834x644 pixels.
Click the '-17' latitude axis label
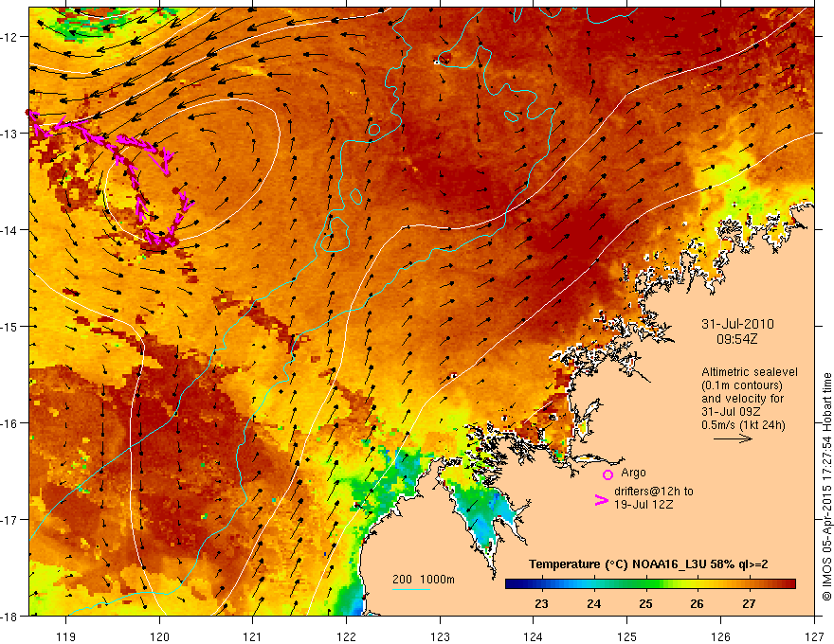click(9, 519)
